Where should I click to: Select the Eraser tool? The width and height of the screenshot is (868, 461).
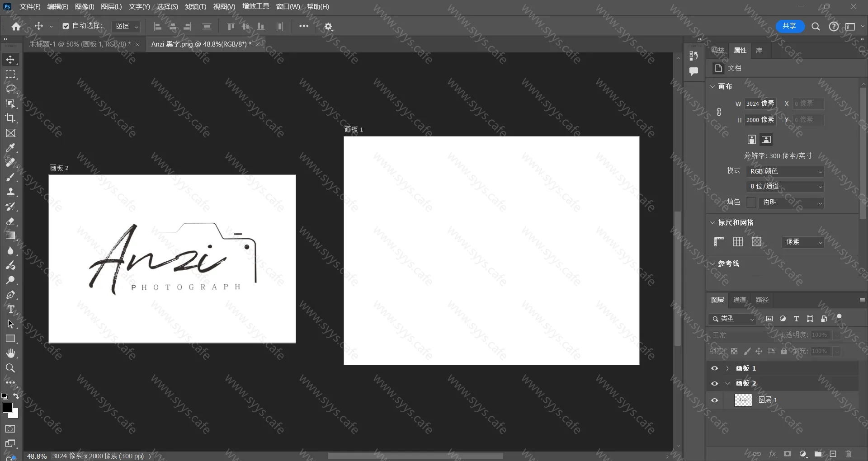pos(10,221)
